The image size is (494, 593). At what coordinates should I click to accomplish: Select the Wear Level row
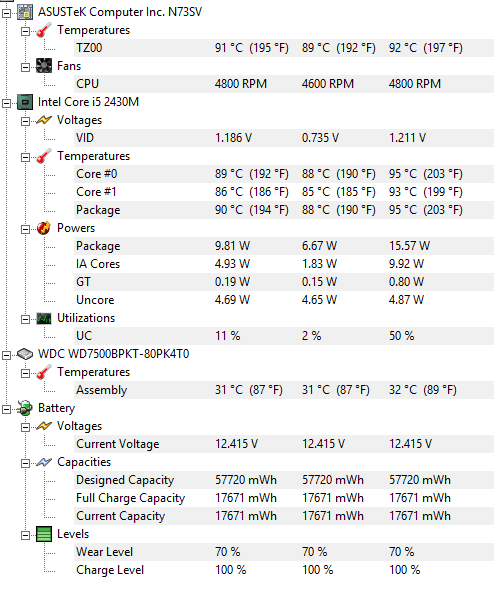[x=284, y=552]
